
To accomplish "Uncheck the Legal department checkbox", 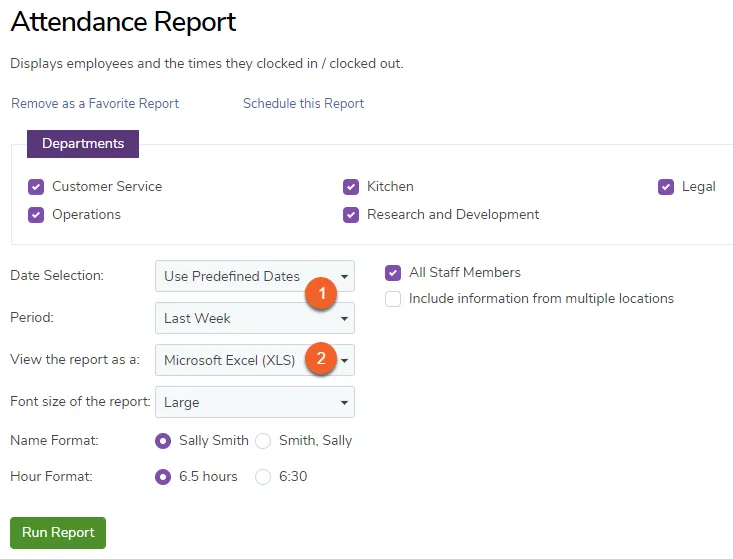I will (x=666, y=187).
